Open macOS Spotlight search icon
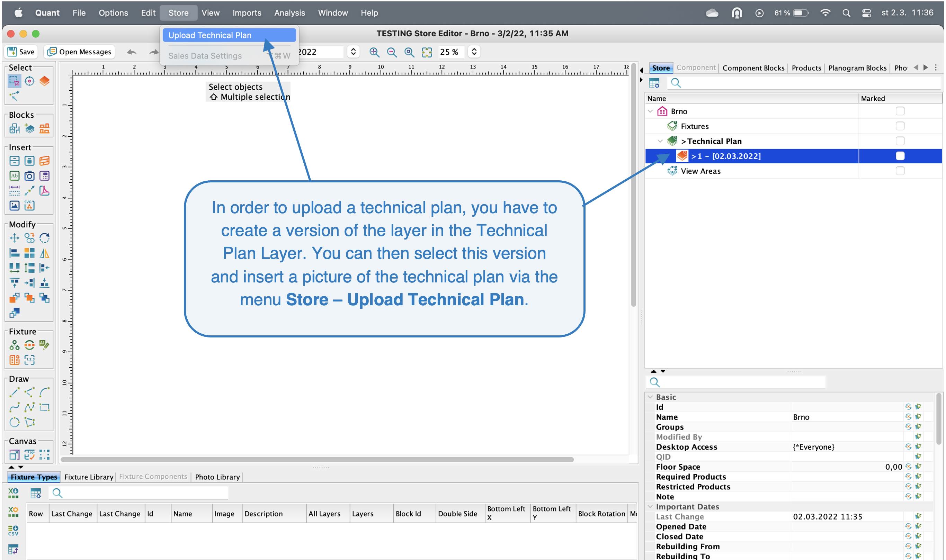The height and width of the screenshot is (560, 946). point(846,13)
